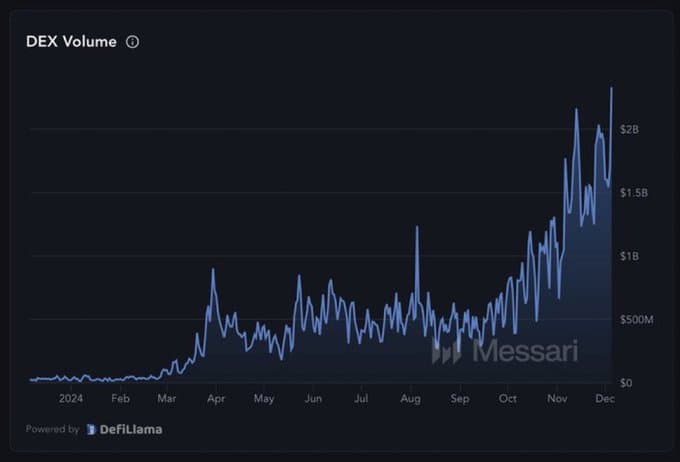
Task: Click the DEX Volume chart title
Action: [x=71, y=42]
